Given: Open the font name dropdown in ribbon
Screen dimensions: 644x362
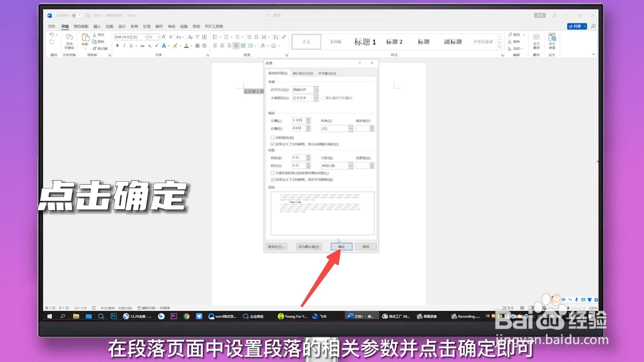Looking at the screenshot, I should pos(145,37).
